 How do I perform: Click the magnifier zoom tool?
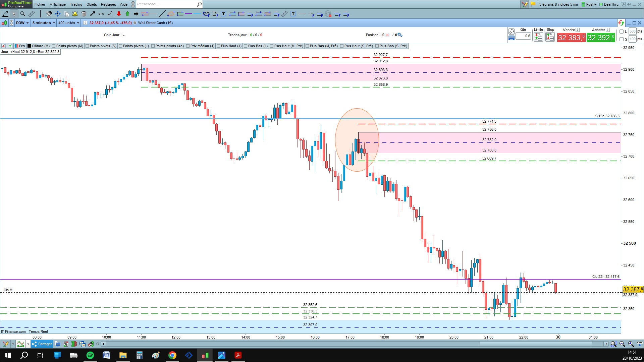[23, 14]
